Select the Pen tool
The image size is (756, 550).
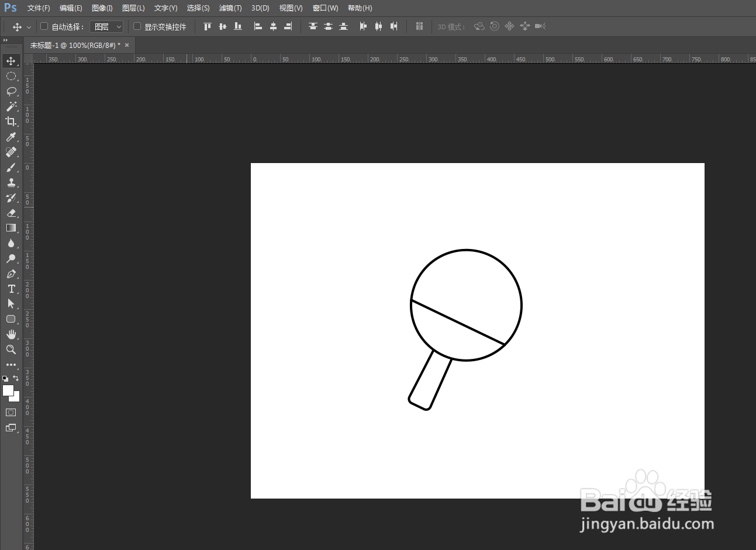pos(11,274)
